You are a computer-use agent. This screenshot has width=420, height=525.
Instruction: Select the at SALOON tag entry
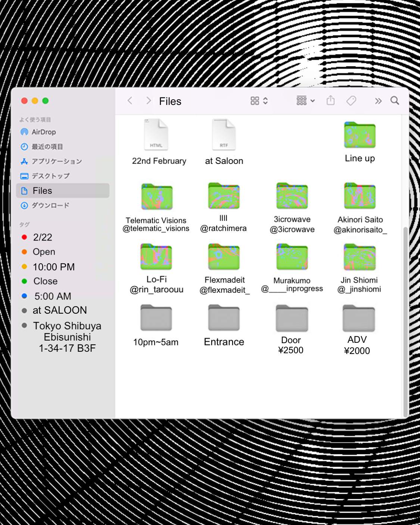[x=60, y=310]
